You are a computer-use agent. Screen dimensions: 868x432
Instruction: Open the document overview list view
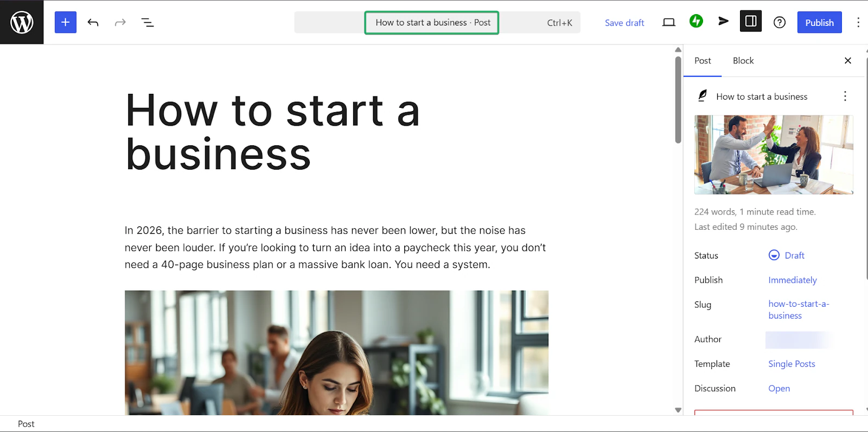click(x=148, y=22)
